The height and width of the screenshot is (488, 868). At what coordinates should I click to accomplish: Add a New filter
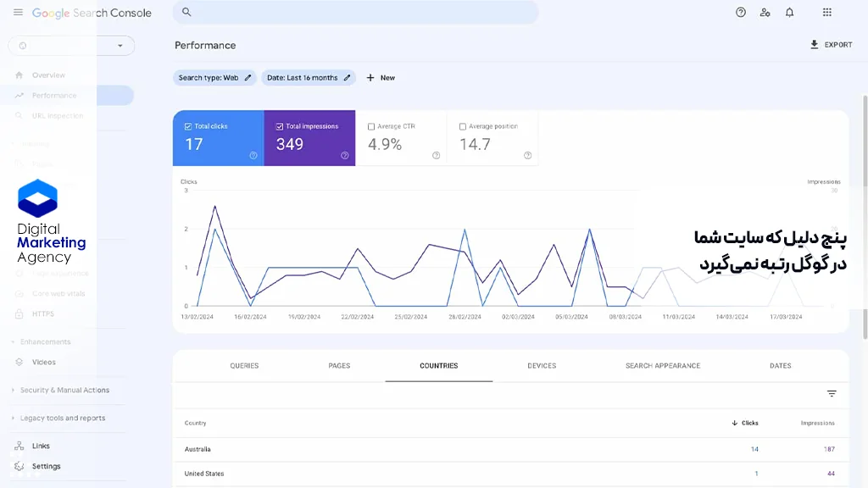(x=381, y=78)
